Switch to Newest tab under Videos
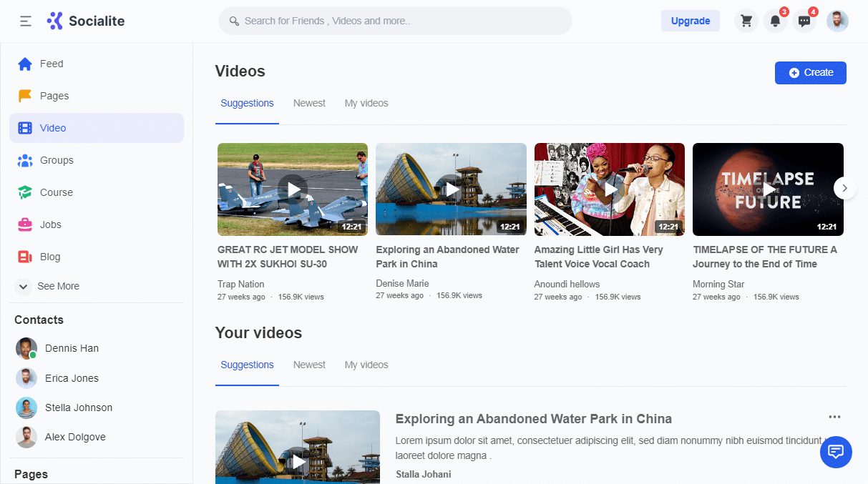This screenshot has width=868, height=484. 309,104
